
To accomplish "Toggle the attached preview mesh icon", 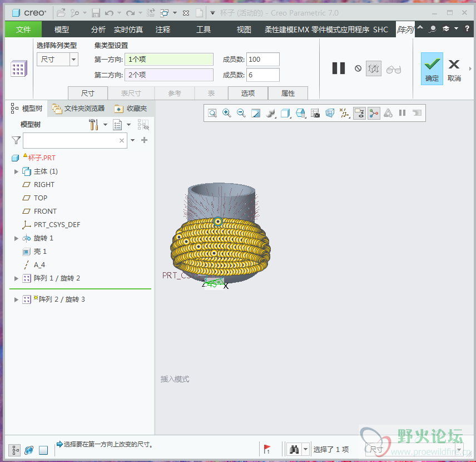I will (x=373, y=68).
